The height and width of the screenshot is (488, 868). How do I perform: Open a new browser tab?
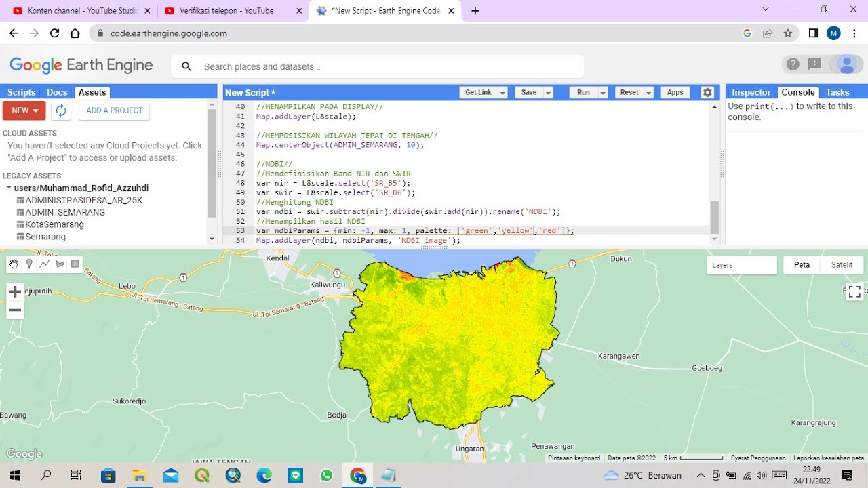(475, 10)
